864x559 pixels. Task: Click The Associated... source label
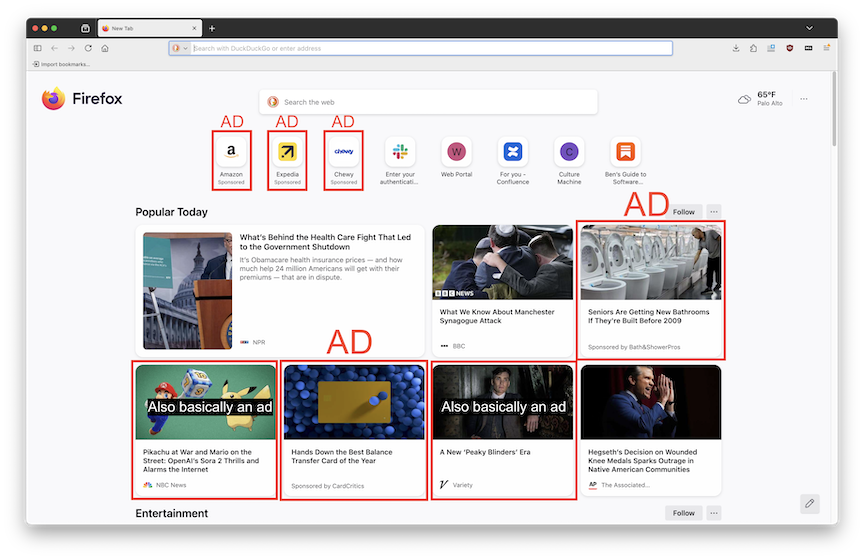click(x=625, y=485)
